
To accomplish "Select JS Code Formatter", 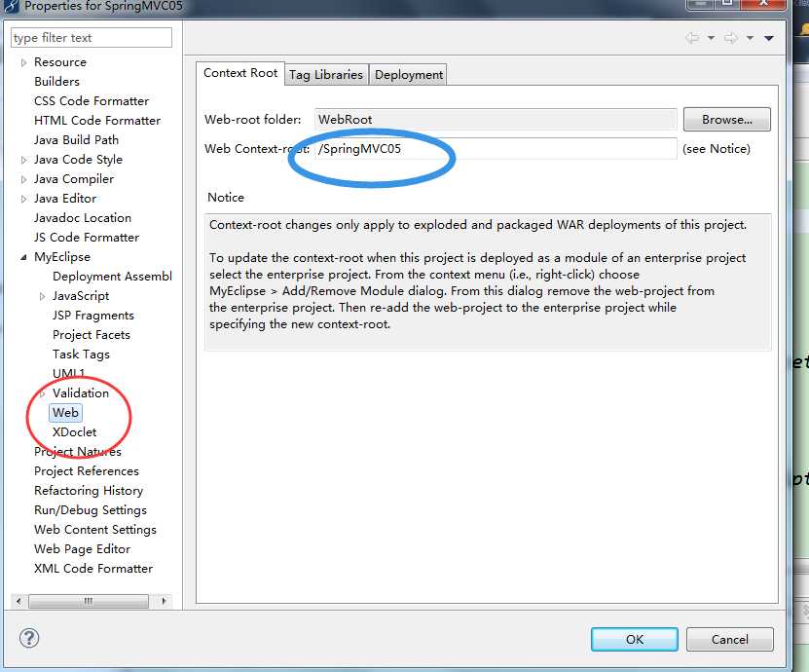I will point(87,238).
